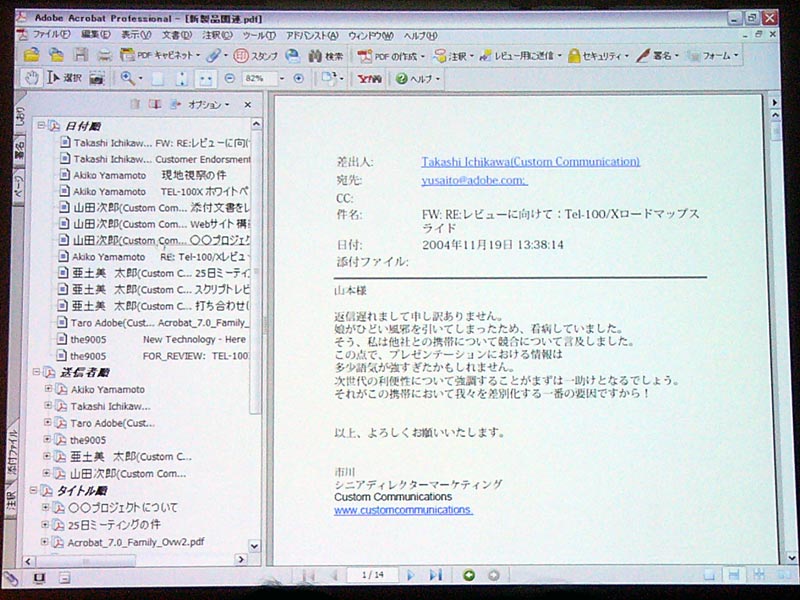Click the Save floppy disk icon
800x600 pixels.
(x=81, y=55)
